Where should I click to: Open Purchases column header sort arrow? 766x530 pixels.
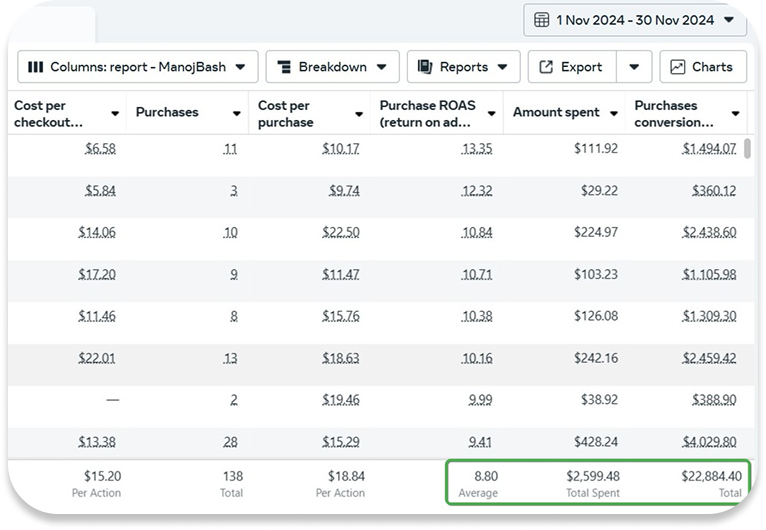coord(237,114)
